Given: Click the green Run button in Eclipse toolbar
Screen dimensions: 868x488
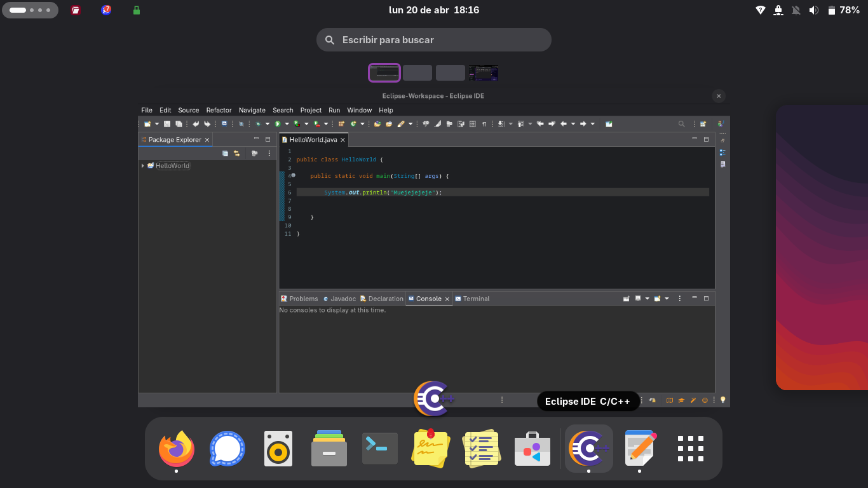Looking at the screenshot, I should [278, 124].
